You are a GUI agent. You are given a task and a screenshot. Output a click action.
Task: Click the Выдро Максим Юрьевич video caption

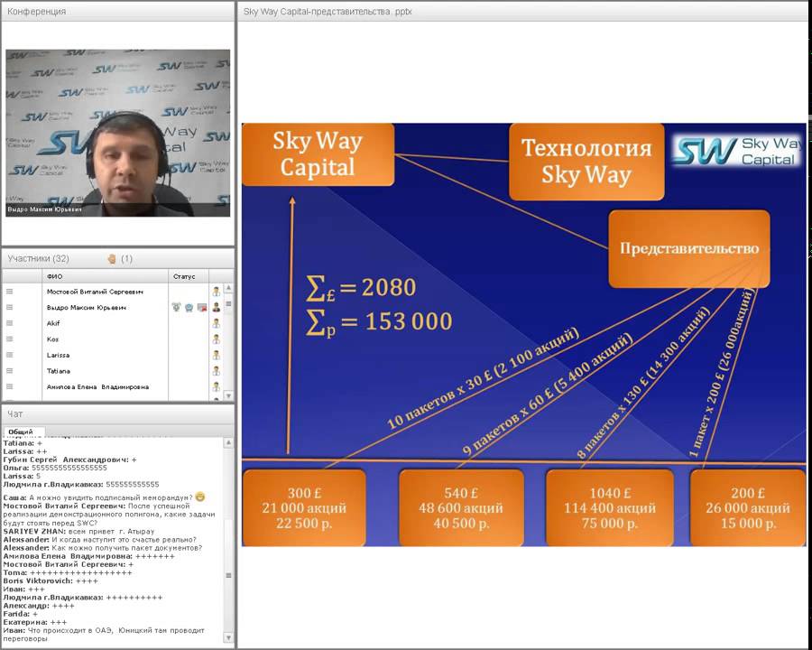click(x=44, y=209)
